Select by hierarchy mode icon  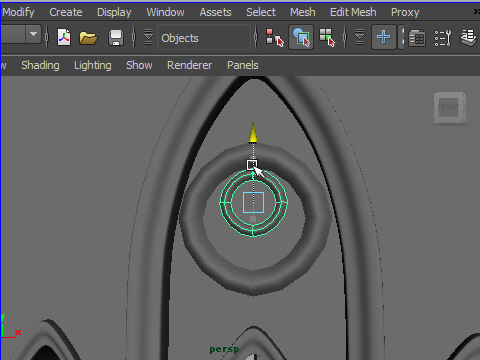pos(275,37)
